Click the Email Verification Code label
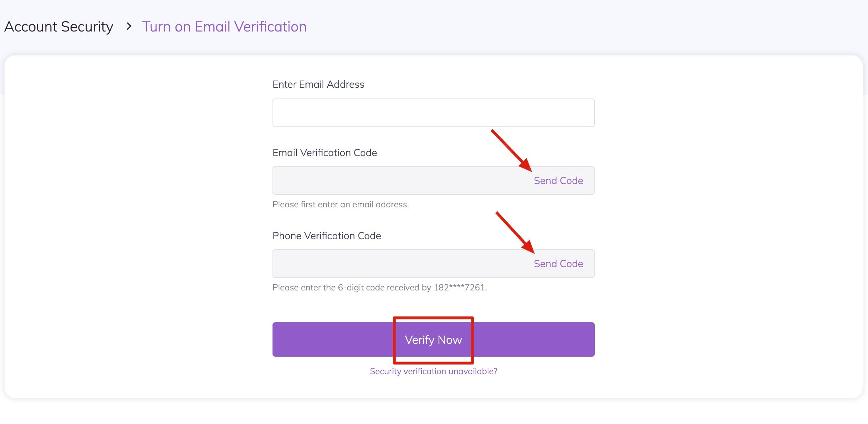 click(324, 153)
